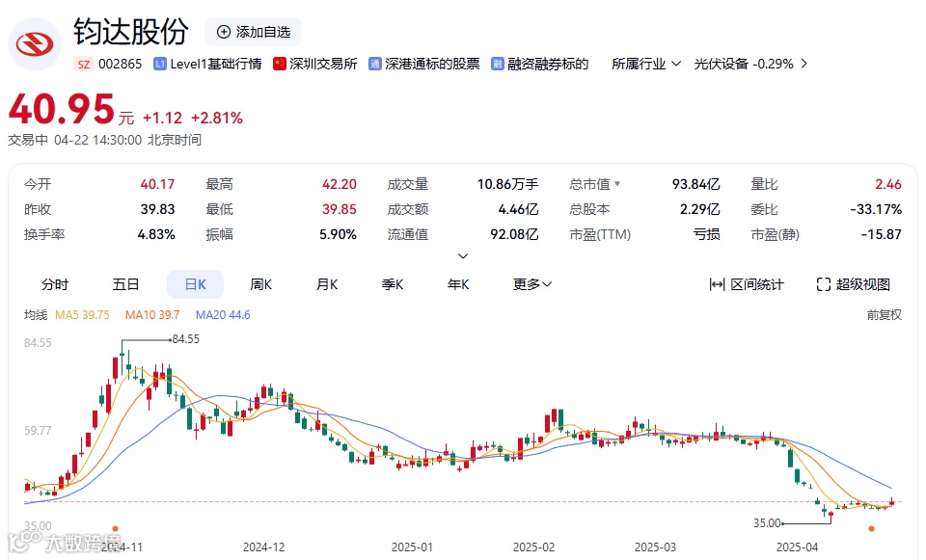Click the 融资融券标的 icon
This screenshot has height=560, width=926.
[x=498, y=64]
